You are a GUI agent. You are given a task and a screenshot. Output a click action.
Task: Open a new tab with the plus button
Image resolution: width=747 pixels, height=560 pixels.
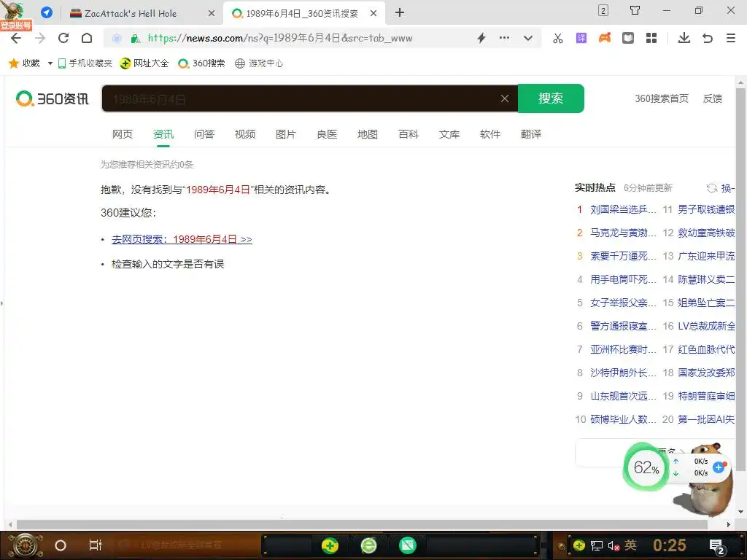pyautogui.click(x=400, y=13)
